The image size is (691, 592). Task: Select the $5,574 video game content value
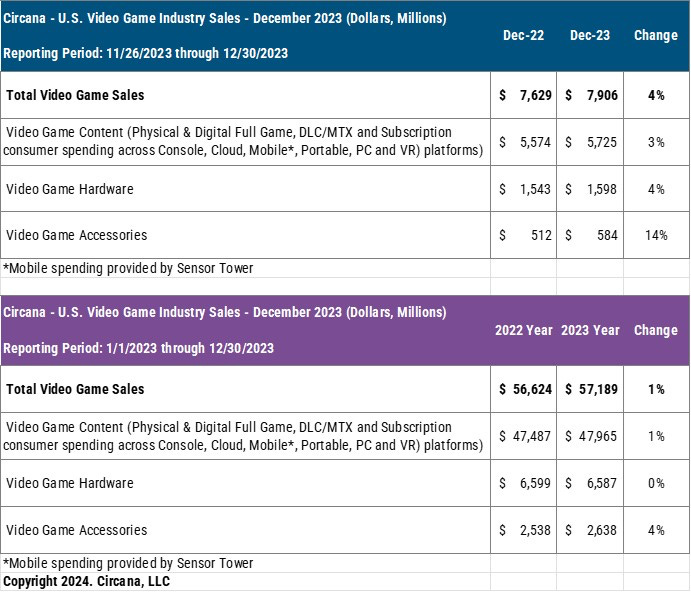tap(523, 142)
